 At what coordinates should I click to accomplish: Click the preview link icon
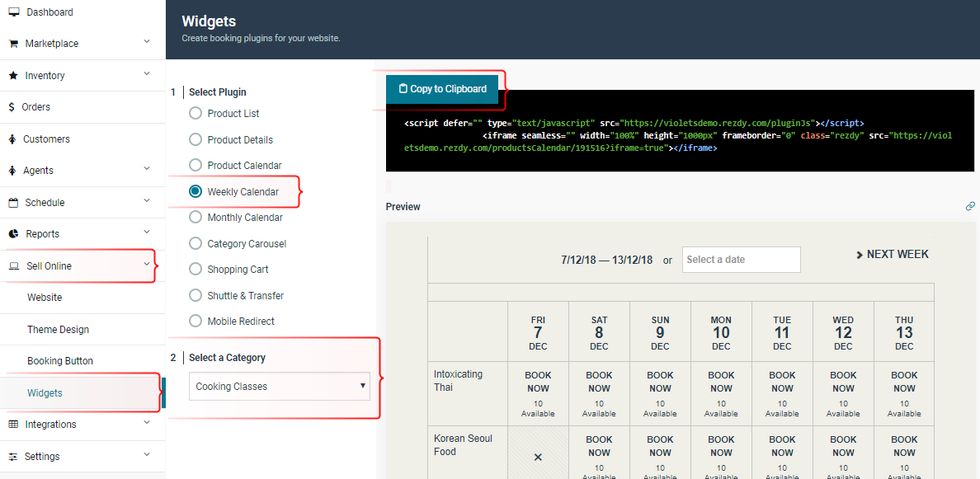(970, 207)
